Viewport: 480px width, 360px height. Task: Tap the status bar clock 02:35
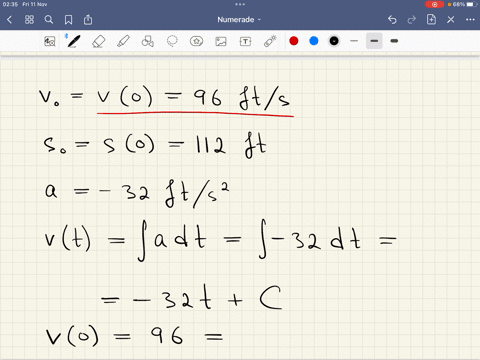(x=10, y=4)
